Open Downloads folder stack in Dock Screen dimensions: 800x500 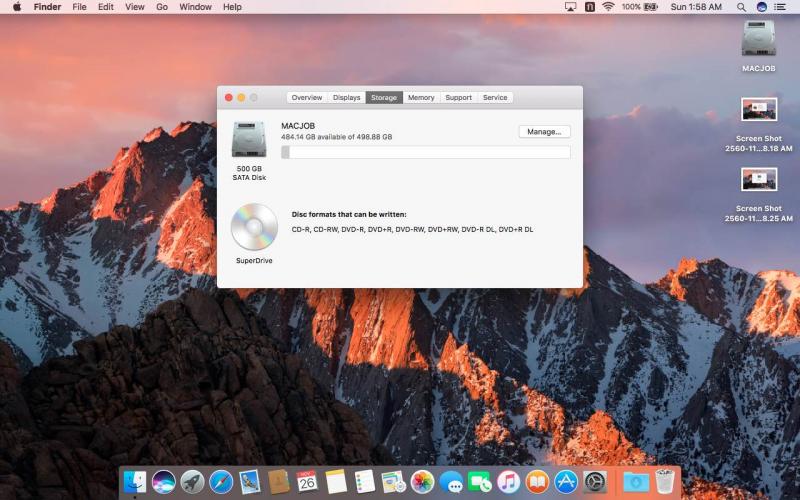(x=636, y=482)
